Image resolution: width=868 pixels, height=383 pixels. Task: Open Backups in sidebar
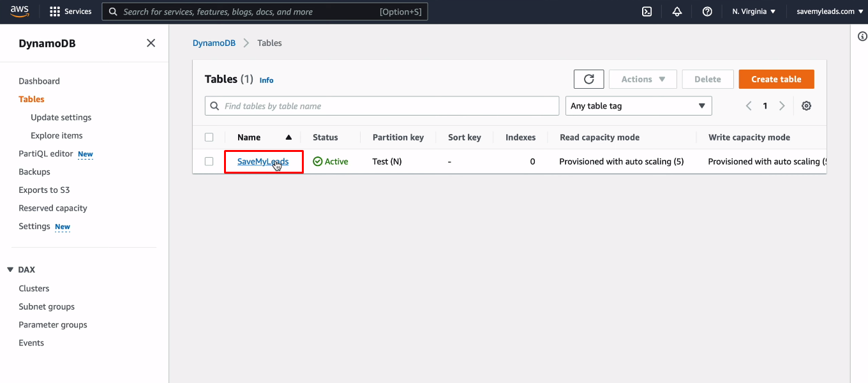click(x=34, y=172)
